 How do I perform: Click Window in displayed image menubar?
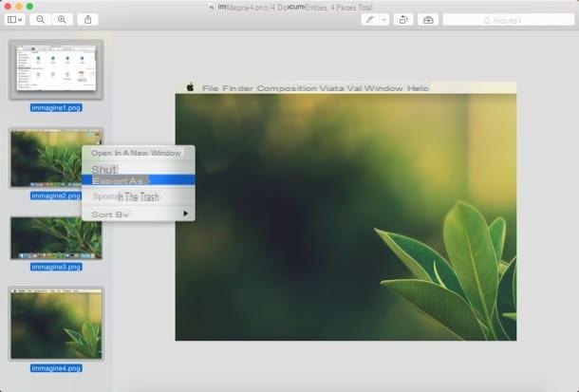click(383, 88)
